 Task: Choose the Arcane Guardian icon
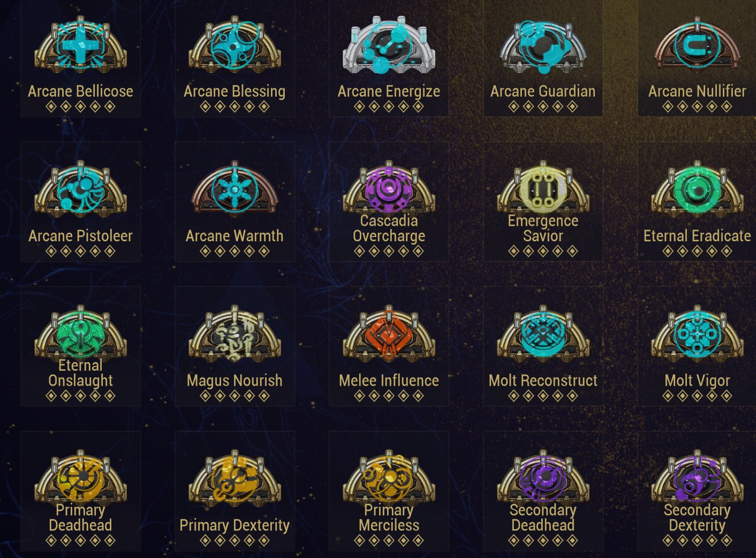pos(543,46)
